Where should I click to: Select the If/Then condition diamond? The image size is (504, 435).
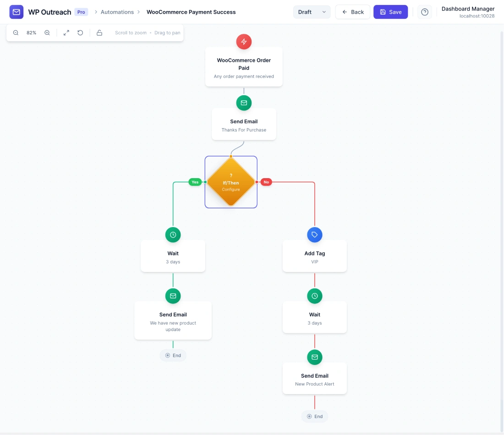click(231, 182)
